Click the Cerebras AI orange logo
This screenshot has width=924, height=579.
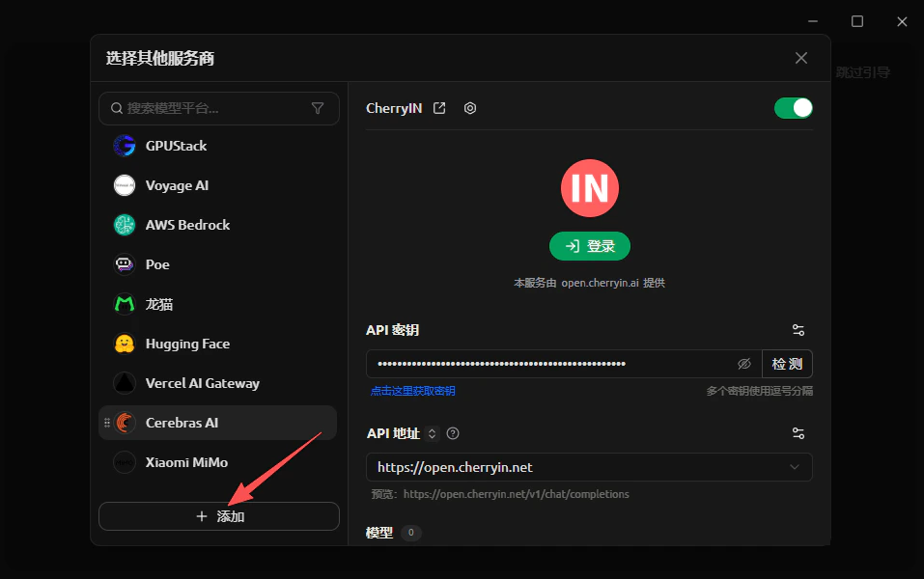[x=125, y=423]
